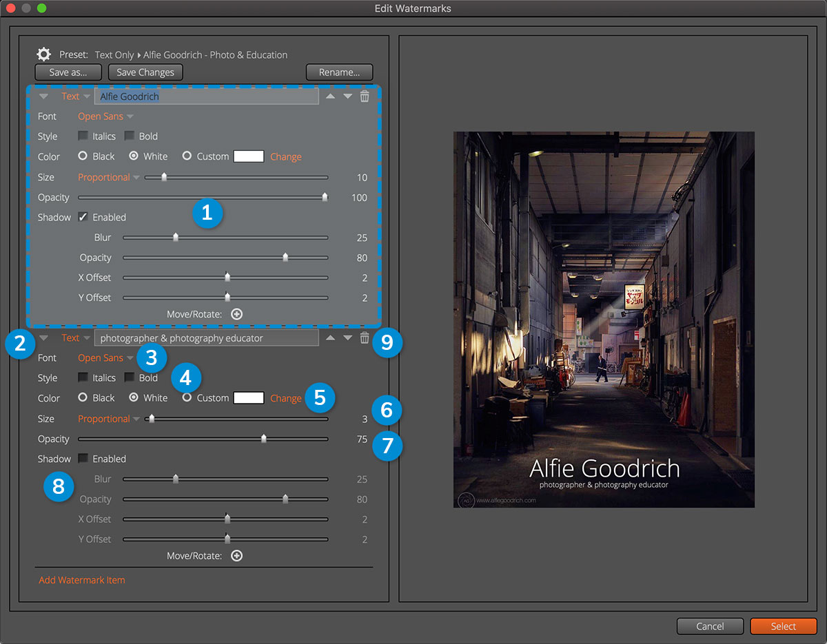Viewport: 827px width, 644px height.
Task: Enable Bold for the Alfie Goodrich text
Action: click(129, 136)
